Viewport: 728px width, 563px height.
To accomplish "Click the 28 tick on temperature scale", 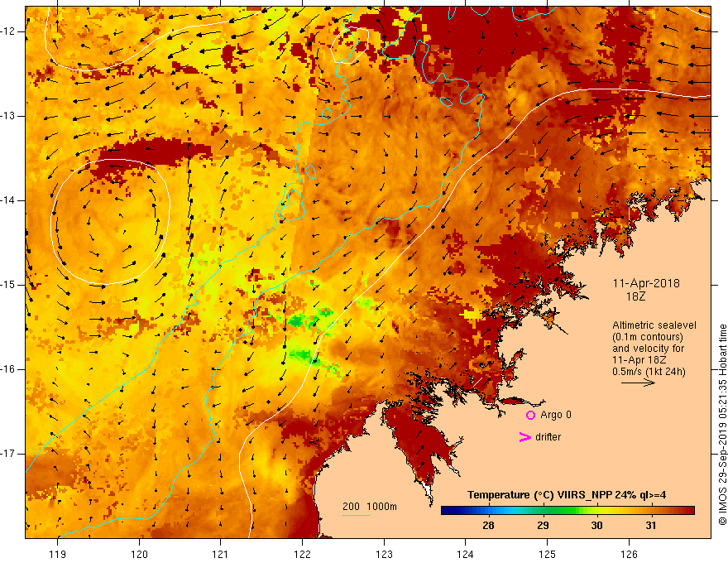I will pyautogui.click(x=488, y=526).
